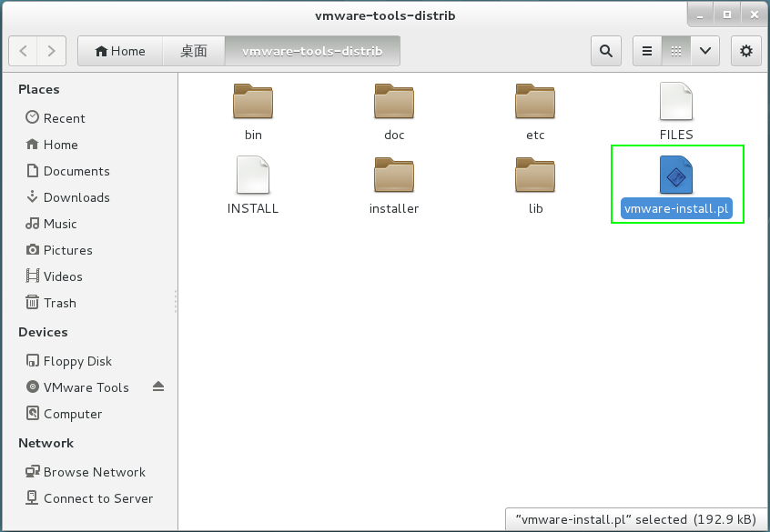Open the gear settings menu
The width and height of the screenshot is (770, 532).
pyautogui.click(x=746, y=51)
